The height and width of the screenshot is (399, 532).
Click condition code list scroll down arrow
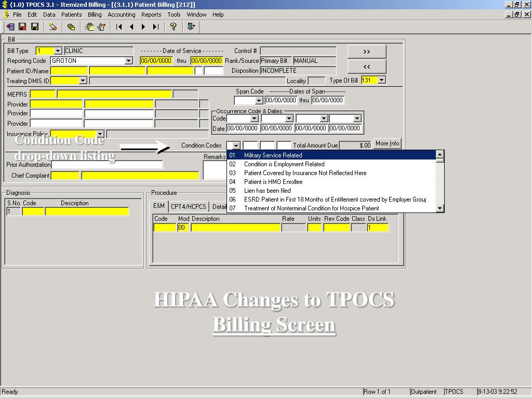(440, 208)
